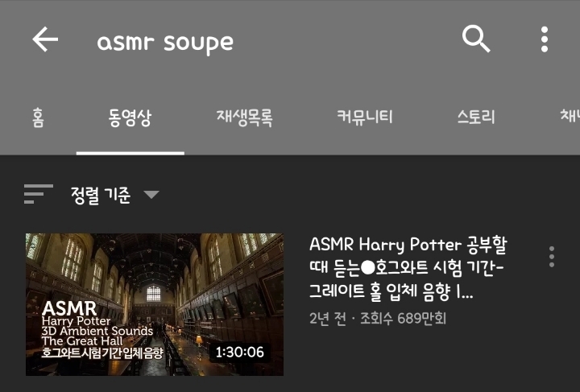The height and width of the screenshot is (392, 580).
Task: Tap the 2년 전 · 조회수 689만회 info line
Action: (378, 319)
